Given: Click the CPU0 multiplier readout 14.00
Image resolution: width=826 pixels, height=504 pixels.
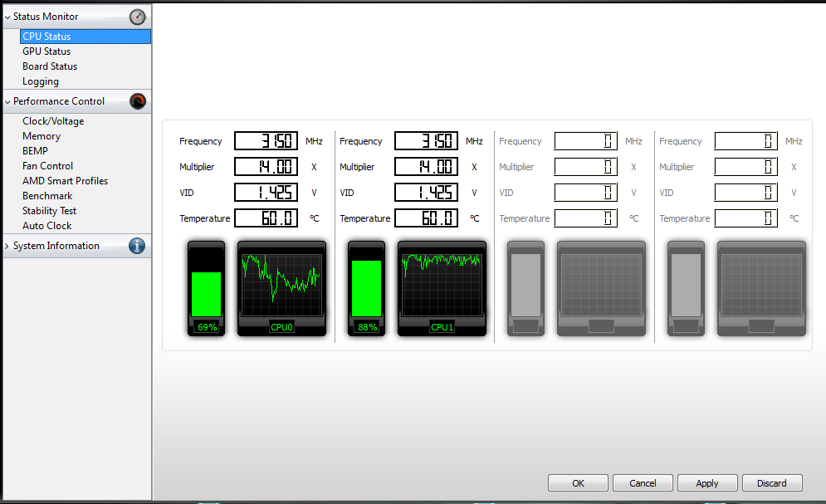Looking at the screenshot, I should 266,166.
